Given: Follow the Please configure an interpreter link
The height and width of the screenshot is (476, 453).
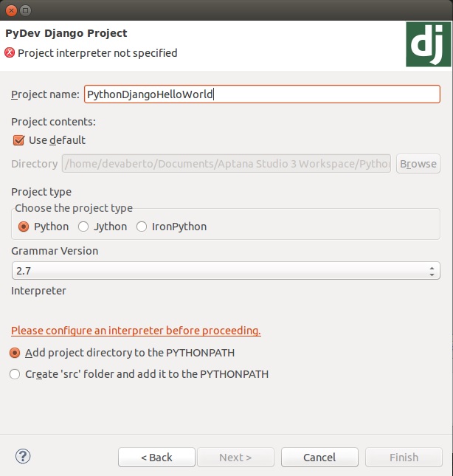Looking at the screenshot, I should (136, 331).
